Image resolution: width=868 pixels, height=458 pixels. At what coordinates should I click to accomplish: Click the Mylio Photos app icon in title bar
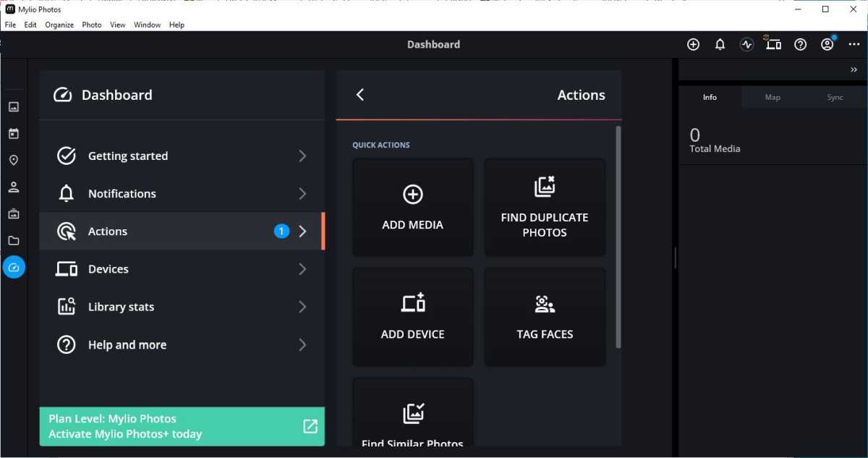pyautogui.click(x=10, y=9)
